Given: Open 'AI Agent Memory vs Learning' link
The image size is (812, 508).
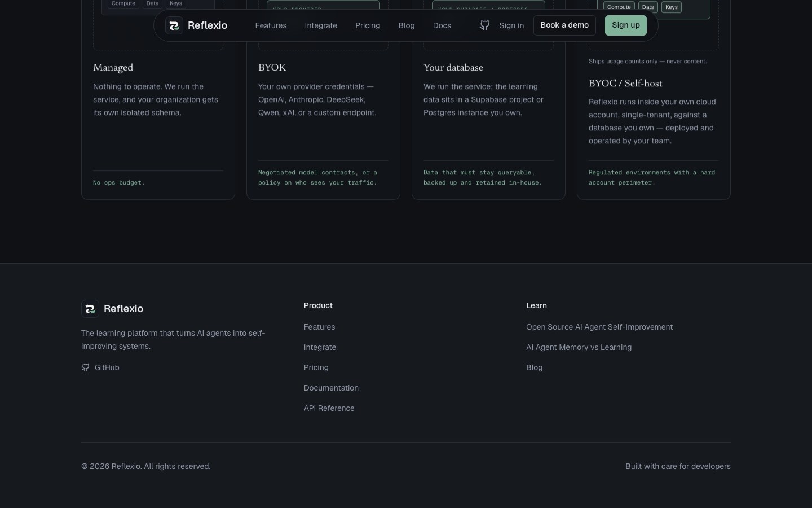Looking at the screenshot, I should (x=579, y=347).
